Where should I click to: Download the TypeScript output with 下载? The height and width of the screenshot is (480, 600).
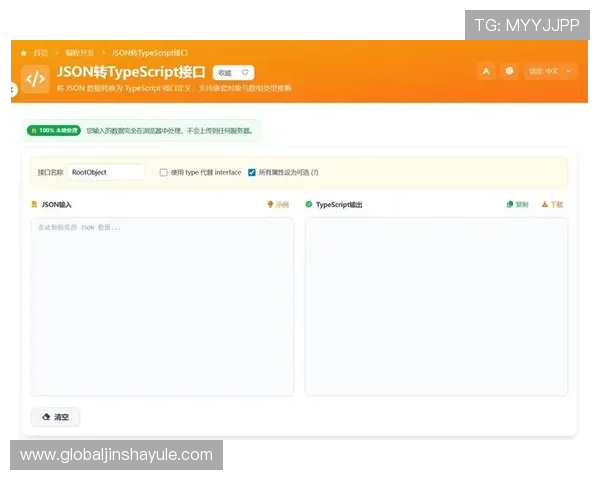[x=552, y=204]
